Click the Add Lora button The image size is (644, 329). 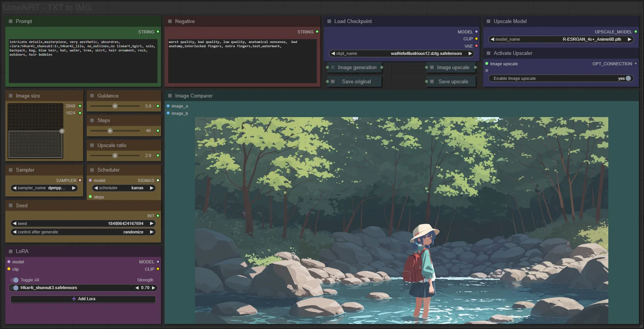tap(83, 299)
